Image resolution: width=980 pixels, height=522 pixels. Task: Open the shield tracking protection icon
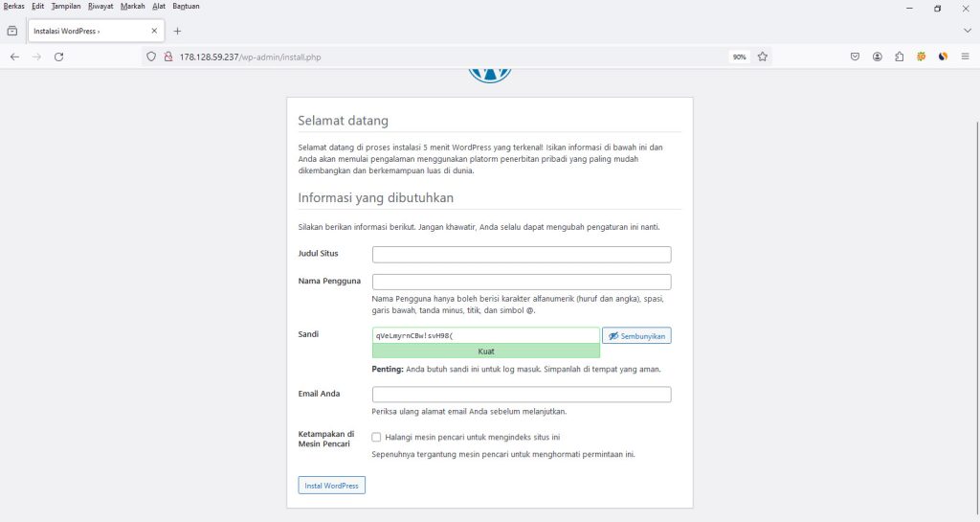click(151, 57)
